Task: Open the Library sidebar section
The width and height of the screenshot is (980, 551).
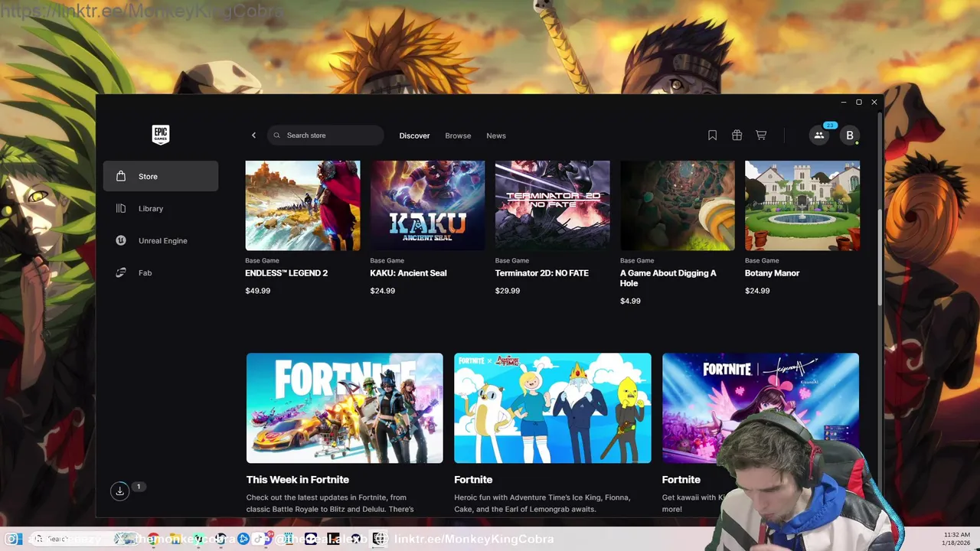Action: (161, 208)
